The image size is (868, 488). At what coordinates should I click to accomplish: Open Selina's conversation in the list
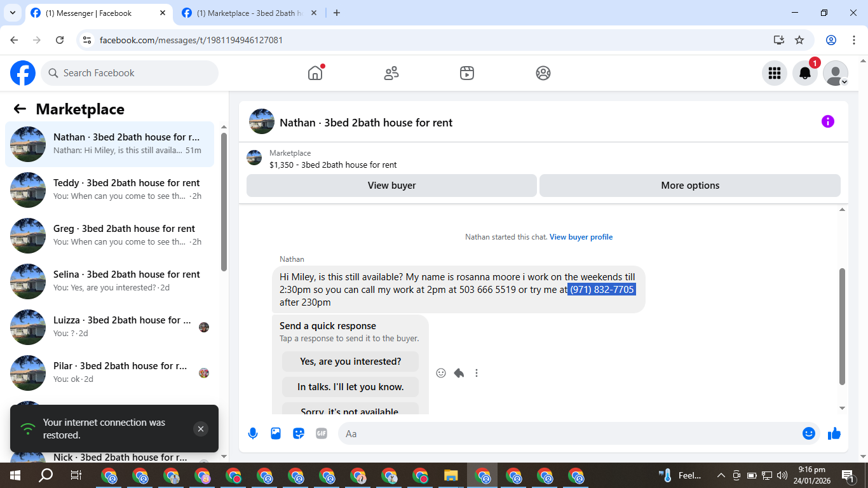(110, 281)
